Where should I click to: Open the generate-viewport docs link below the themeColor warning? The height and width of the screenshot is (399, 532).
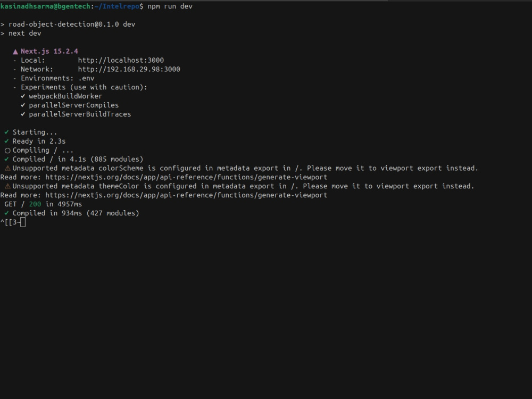(x=186, y=195)
